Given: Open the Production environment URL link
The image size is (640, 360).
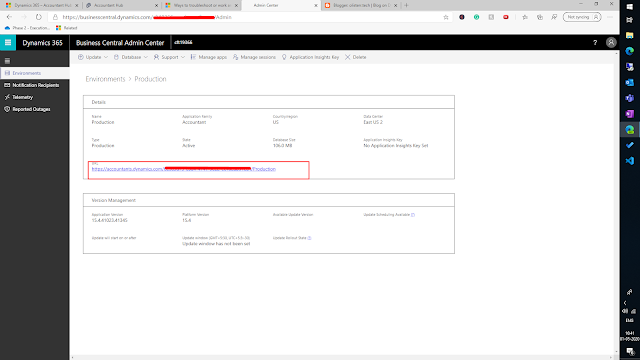Looking at the screenshot, I should 184,169.
